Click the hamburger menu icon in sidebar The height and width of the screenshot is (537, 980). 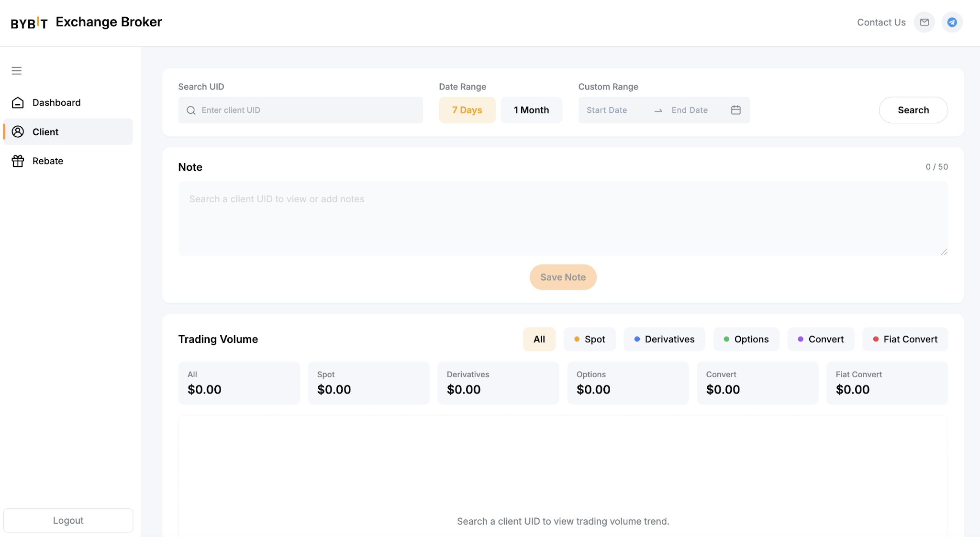pyautogui.click(x=17, y=71)
